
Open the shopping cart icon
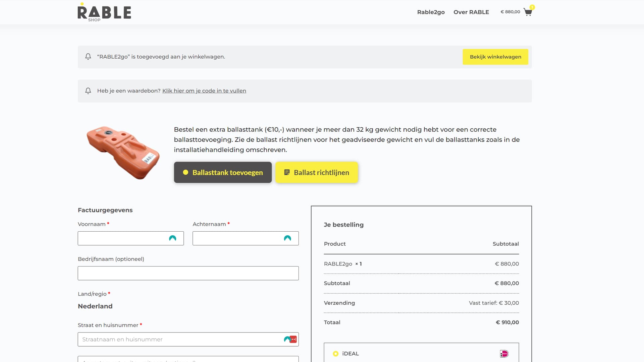click(x=528, y=12)
